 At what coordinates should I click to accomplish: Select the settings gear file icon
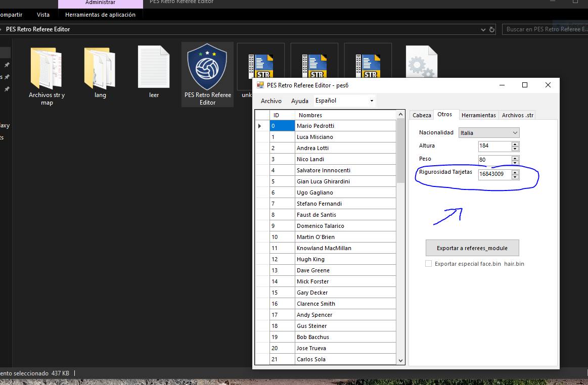coord(422,62)
